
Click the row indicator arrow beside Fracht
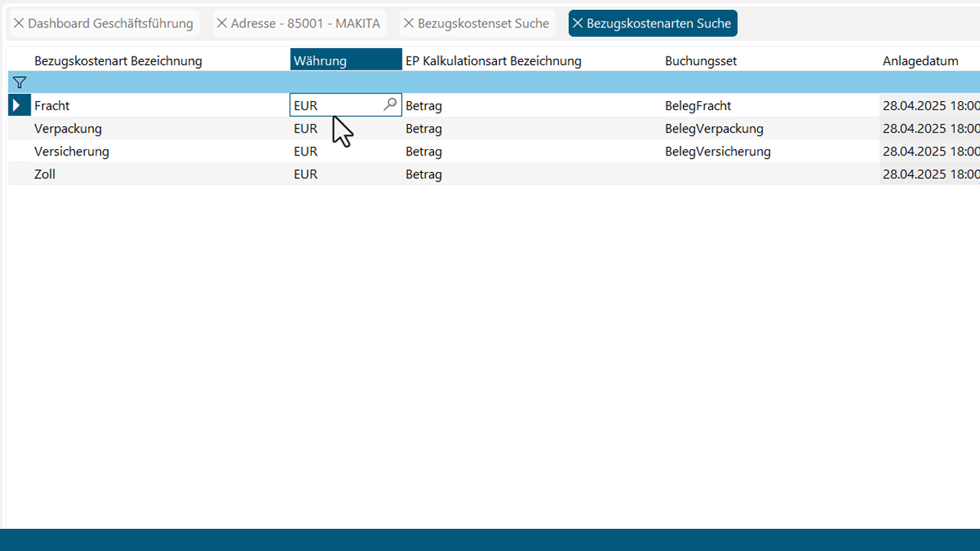coord(18,106)
